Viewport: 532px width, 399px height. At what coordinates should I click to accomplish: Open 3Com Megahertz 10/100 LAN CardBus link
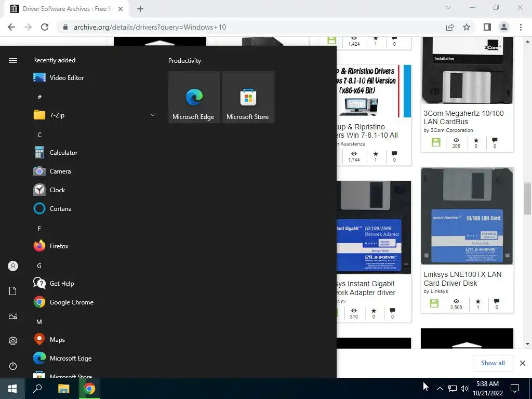pos(463,117)
